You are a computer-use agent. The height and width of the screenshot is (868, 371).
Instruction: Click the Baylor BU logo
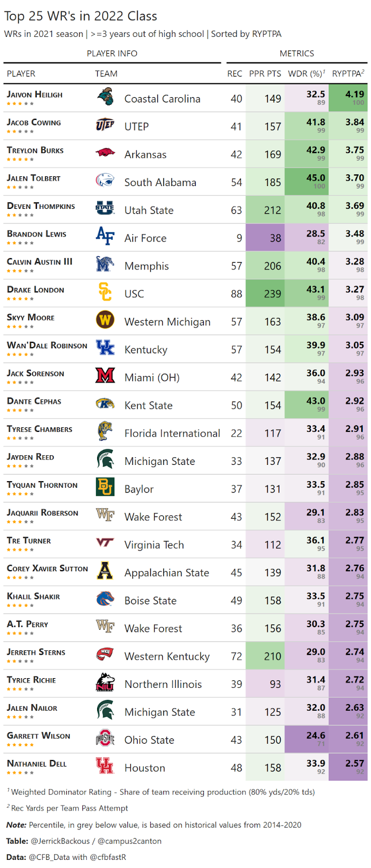pyautogui.click(x=105, y=487)
